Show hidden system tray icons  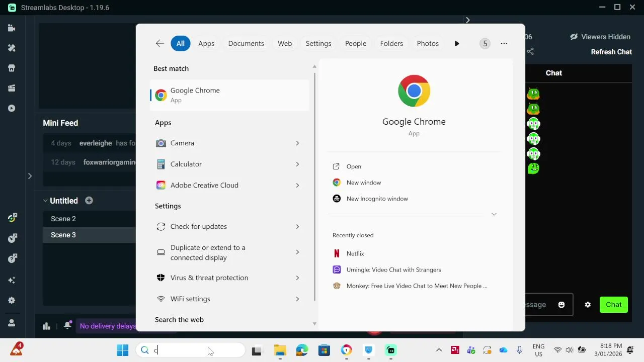pos(439,350)
